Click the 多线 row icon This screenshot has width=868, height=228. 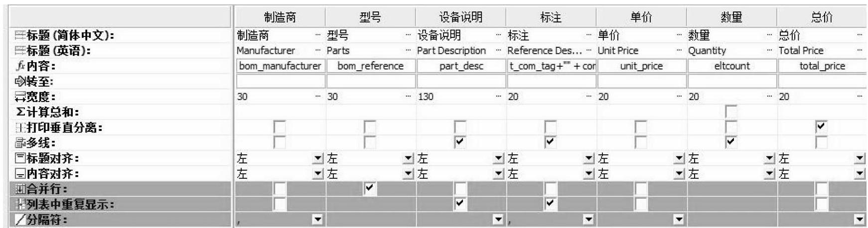click(20, 143)
